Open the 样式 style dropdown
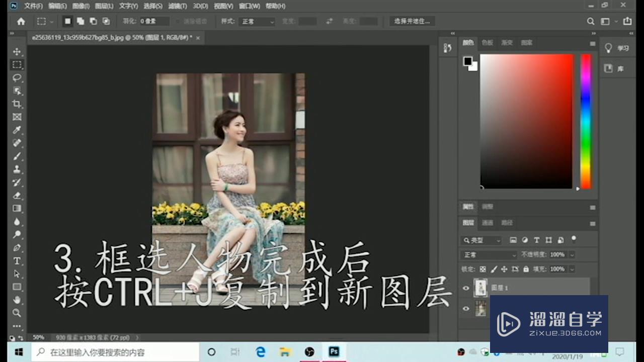Viewport: 644px width, 362px height. (258, 22)
